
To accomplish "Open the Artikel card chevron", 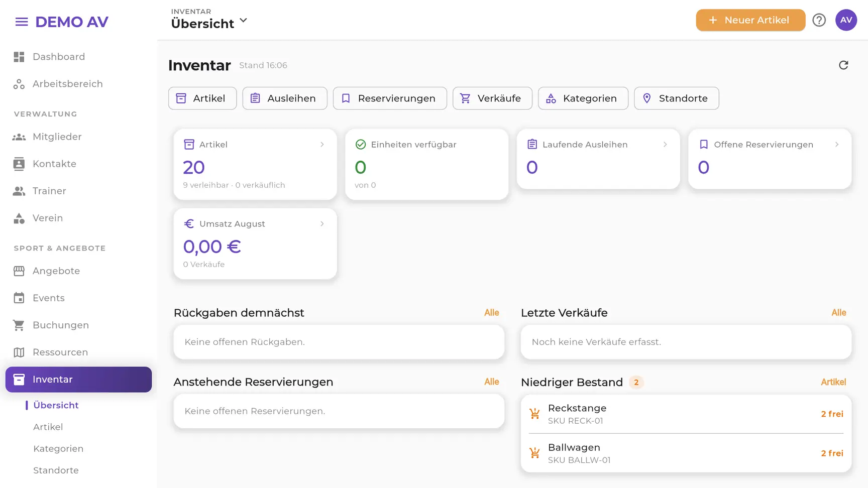I will pyautogui.click(x=322, y=145).
